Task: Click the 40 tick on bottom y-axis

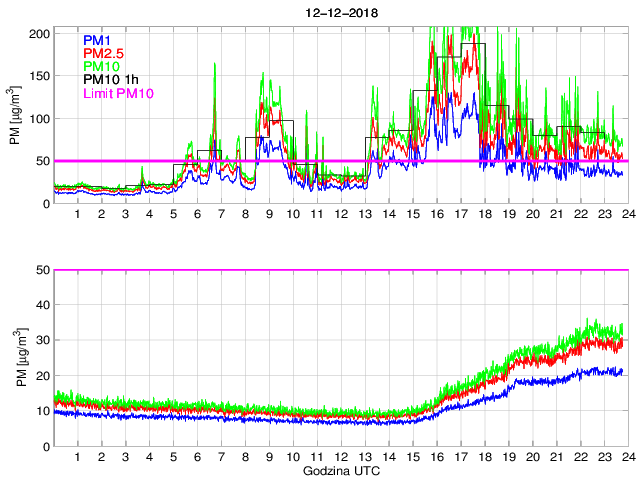Action: click(43, 306)
